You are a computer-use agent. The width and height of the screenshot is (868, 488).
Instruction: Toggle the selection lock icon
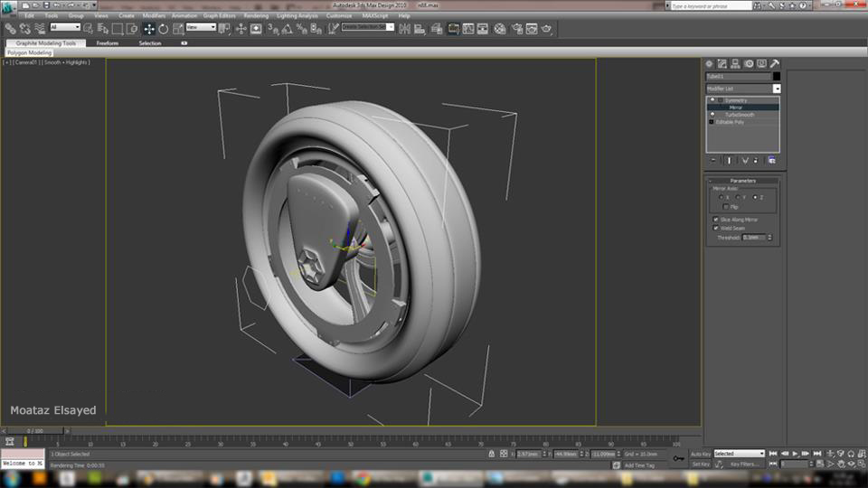click(492, 454)
